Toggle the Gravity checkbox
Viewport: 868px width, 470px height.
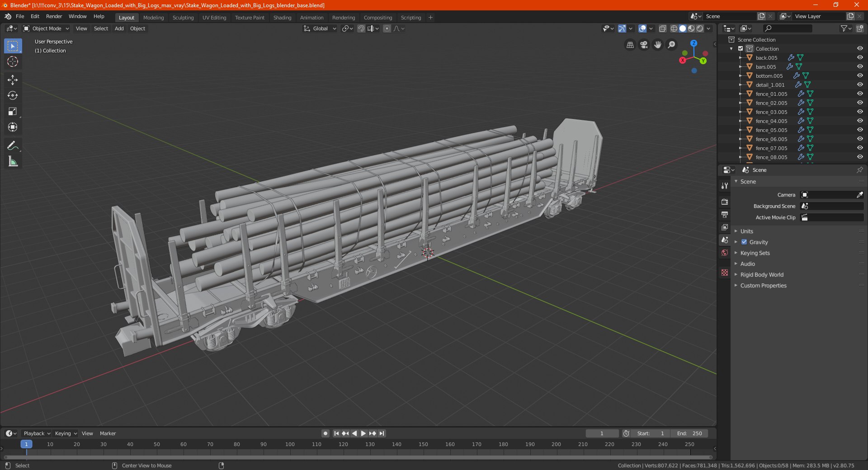pos(744,242)
